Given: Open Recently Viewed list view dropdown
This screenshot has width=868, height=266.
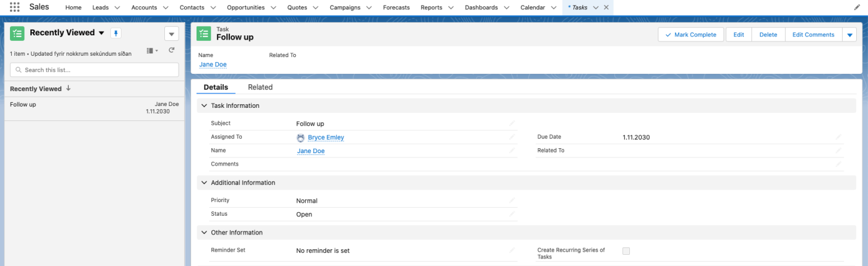Looking at the screenshot, I should click(x=101, y=33).
